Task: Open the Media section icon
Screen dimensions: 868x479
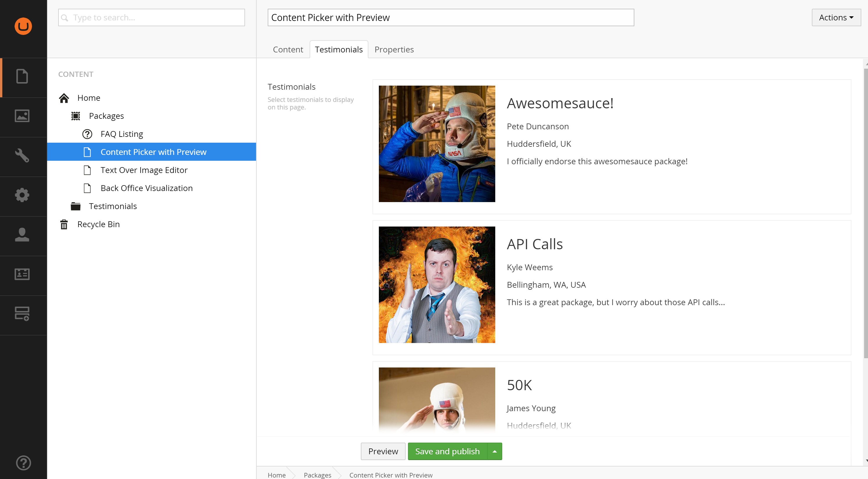Action: click(22, 116)
